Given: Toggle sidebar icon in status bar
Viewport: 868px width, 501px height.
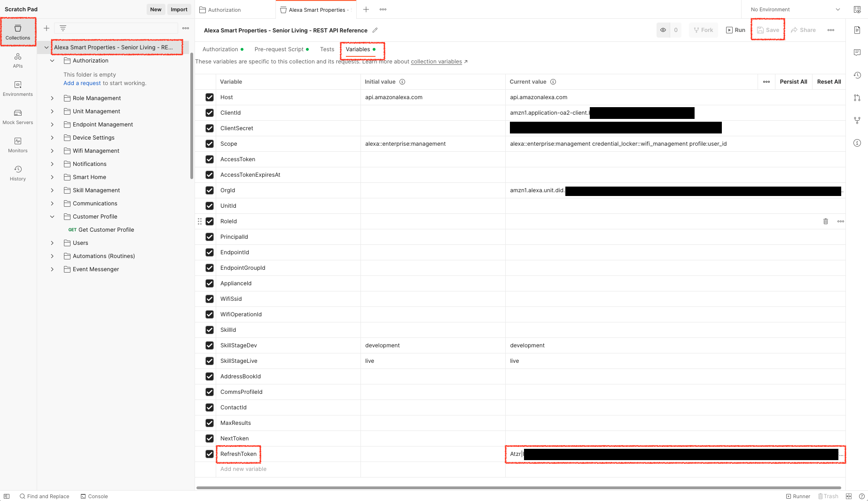Looking at the screenshot, I should 7,496.
